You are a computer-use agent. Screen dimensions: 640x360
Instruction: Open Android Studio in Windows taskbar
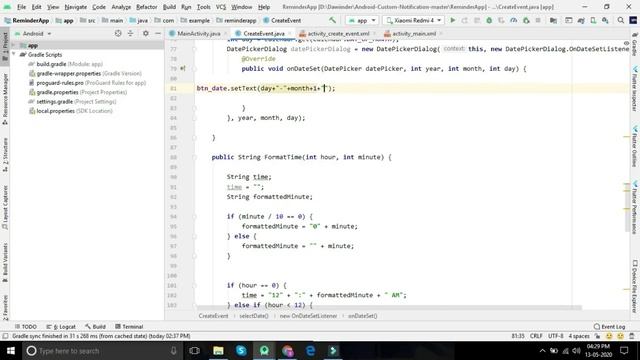point(264,351)
